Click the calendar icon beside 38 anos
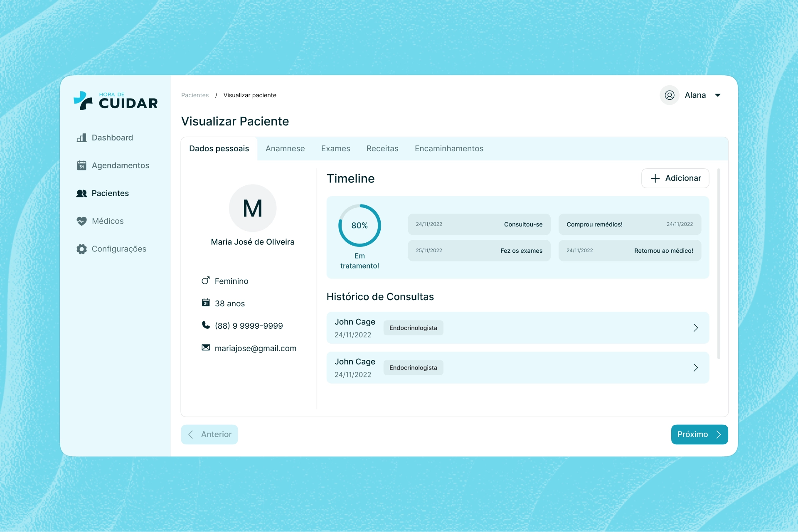Screen dimensions: 798x532 pos(206,303)
